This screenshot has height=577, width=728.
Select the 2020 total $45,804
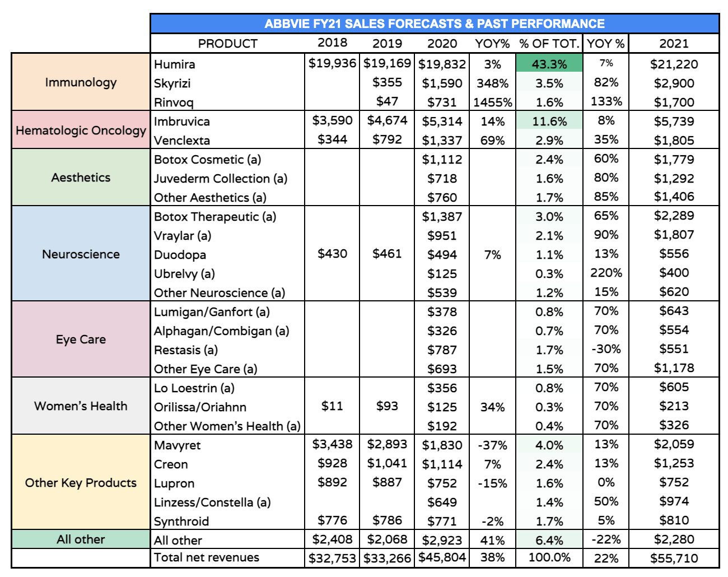[442, 559]
